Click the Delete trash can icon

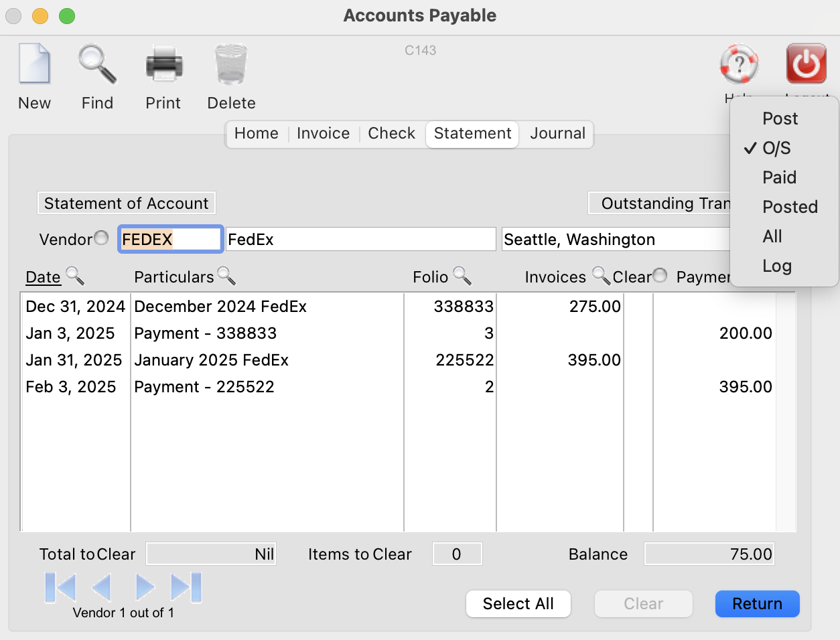pyautogui.click(x=231, y=64)
